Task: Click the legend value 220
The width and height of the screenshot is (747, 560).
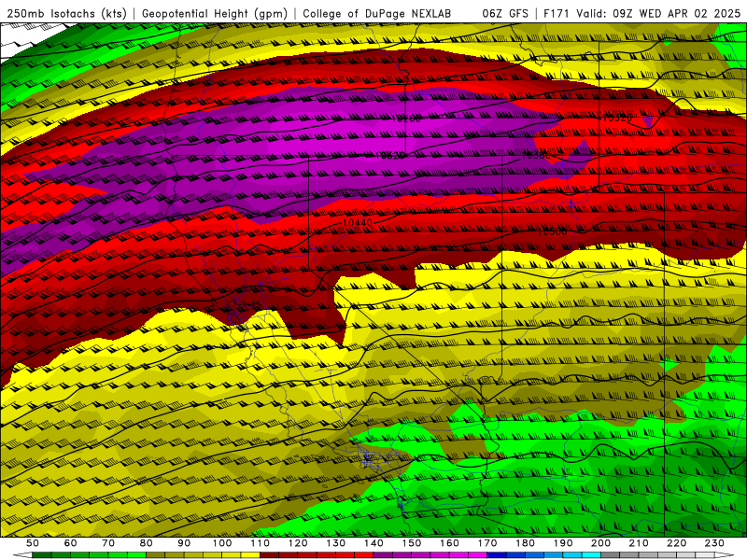Action: (677, 543)
